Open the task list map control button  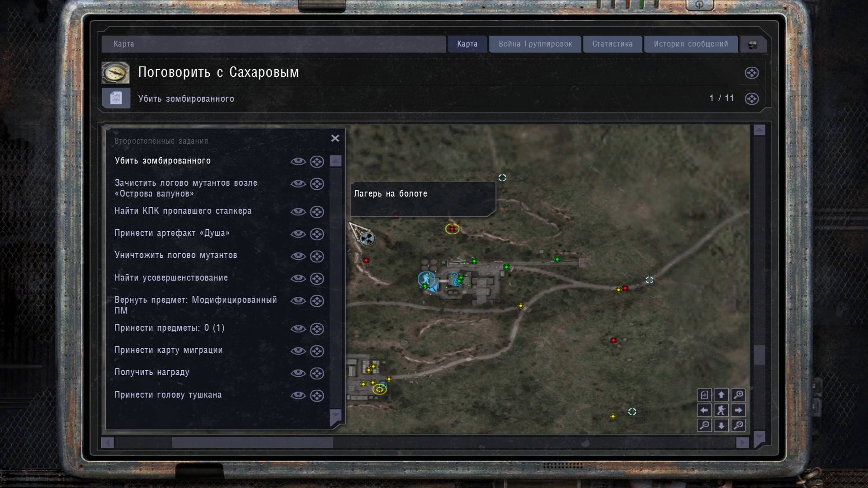[x=704, y=395]
